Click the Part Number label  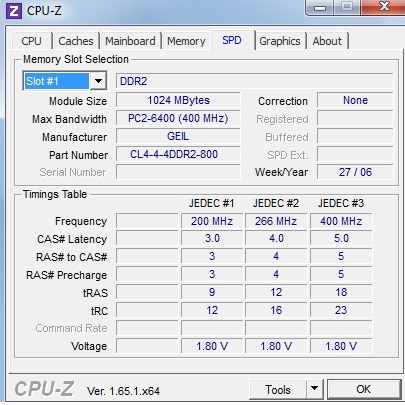(78, 155)
